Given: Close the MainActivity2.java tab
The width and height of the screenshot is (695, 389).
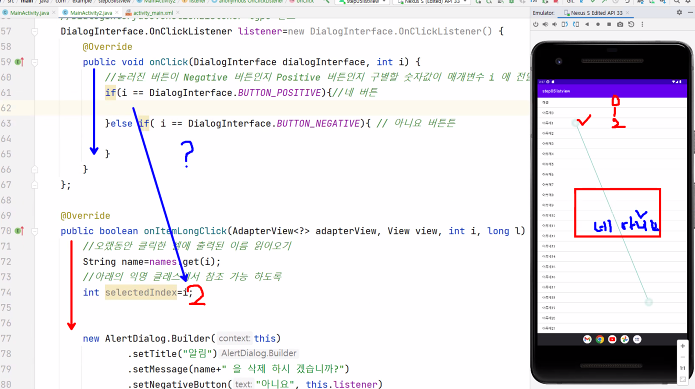Looking at the screenshot, I should [117, 13].
